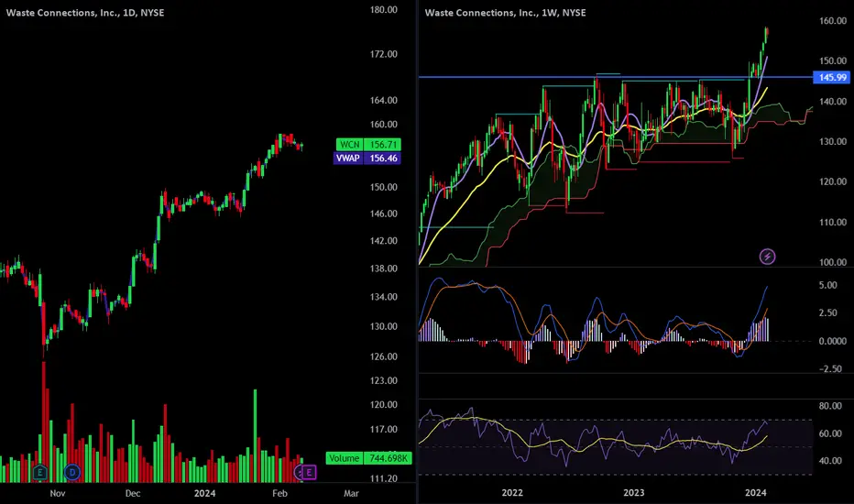Click the 138.00 value on the daily price scale
Screen dimensions: 854x504
click(x=383, y=268)
